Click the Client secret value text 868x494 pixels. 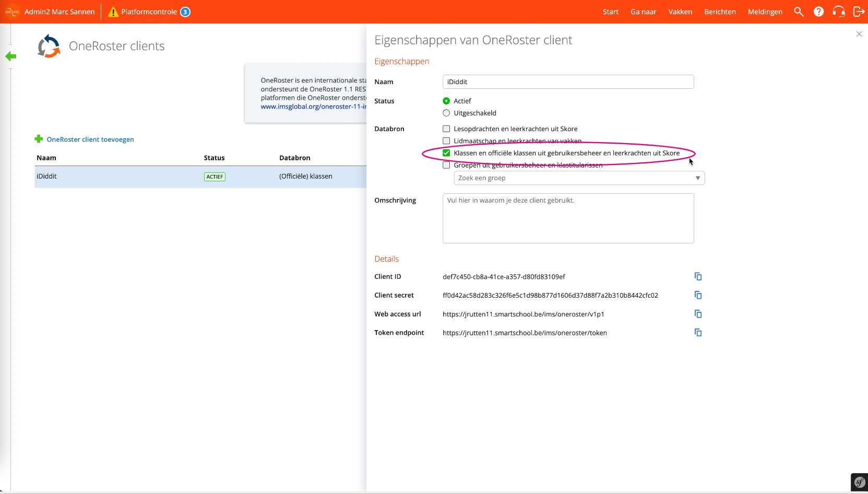(x=550, y=296)
